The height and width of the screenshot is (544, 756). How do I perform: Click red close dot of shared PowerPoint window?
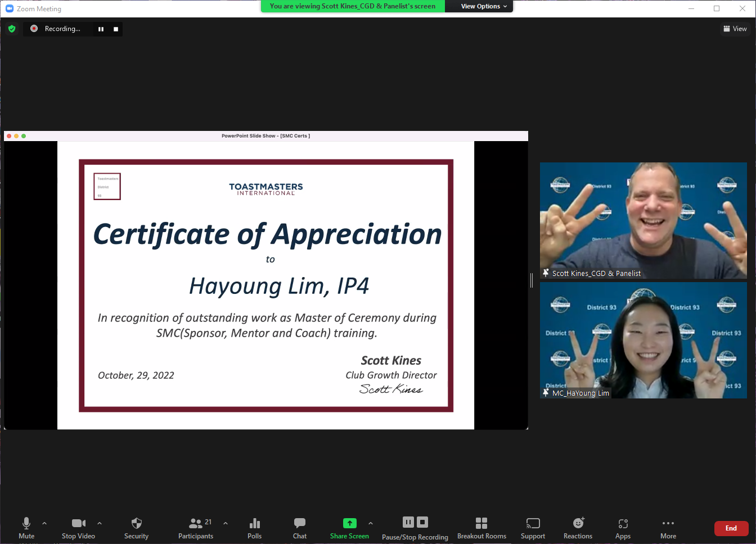click(x=9, y=136)
